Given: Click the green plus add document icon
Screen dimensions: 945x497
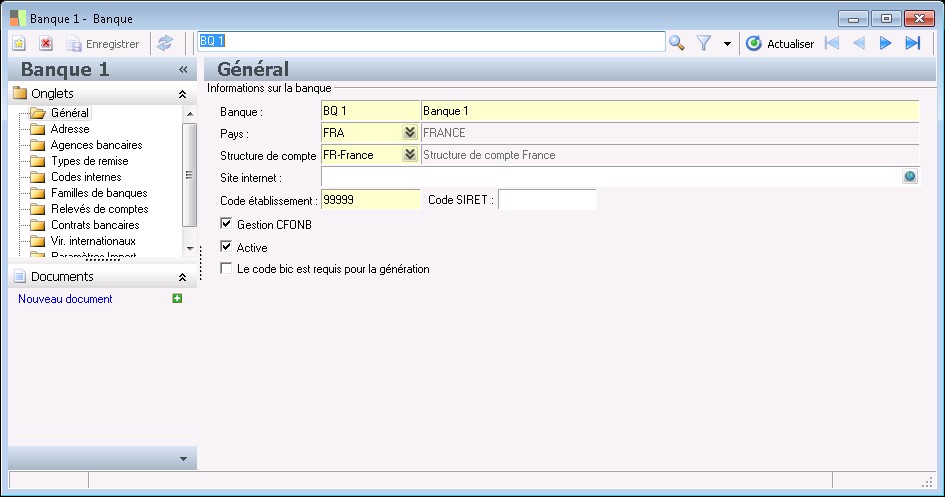Looking at the screenshot, I should (177, 299).
